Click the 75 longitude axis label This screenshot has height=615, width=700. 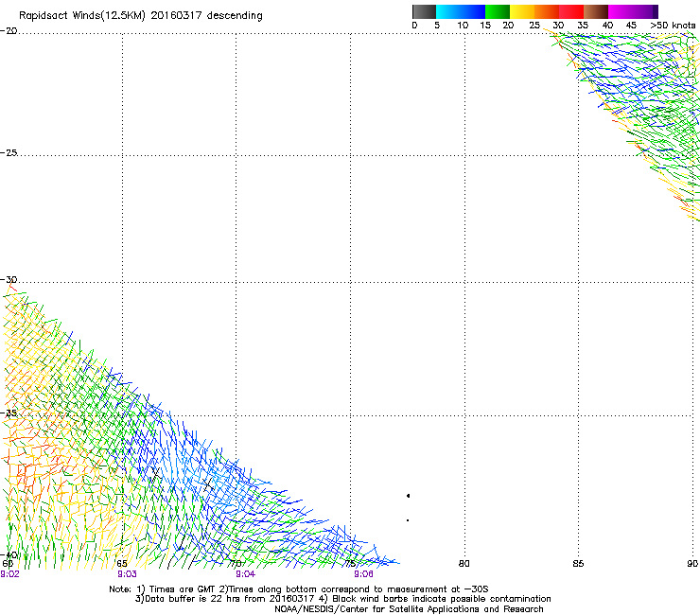click(x=350, y=564)
